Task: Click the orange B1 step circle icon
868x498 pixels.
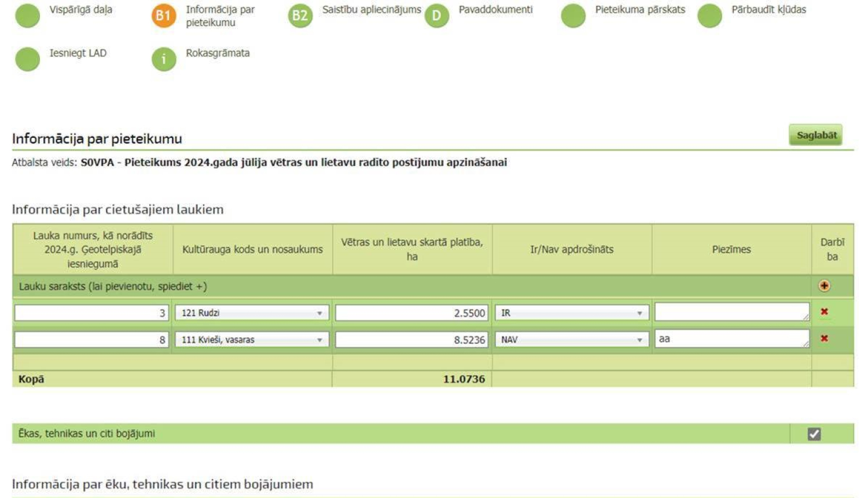Action: pos(164,16)
